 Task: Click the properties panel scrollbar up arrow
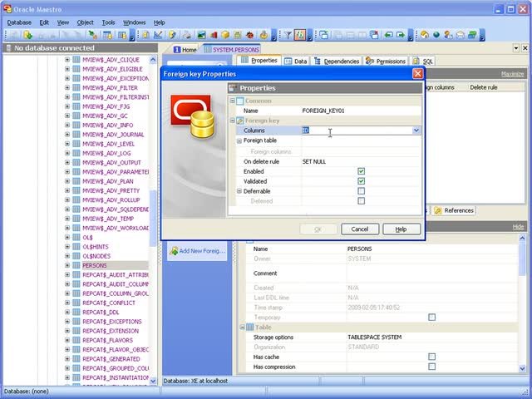click(522, 238)
